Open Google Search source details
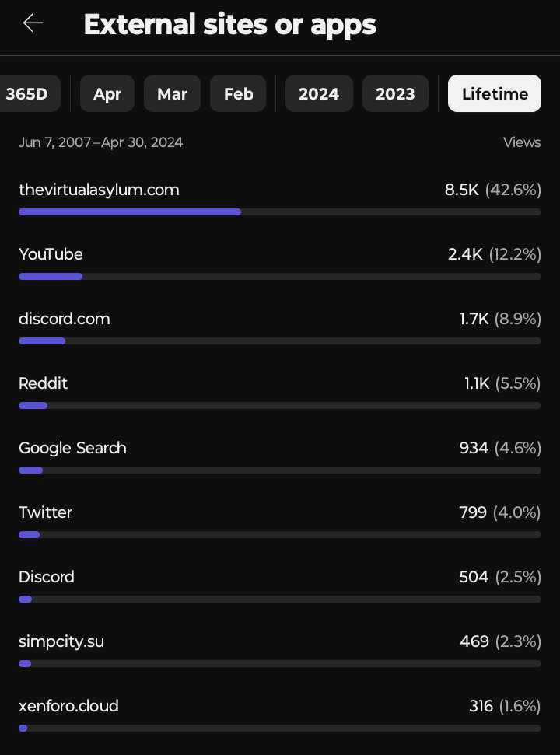This screenshot has height=755, width=560. coord(280,456)
